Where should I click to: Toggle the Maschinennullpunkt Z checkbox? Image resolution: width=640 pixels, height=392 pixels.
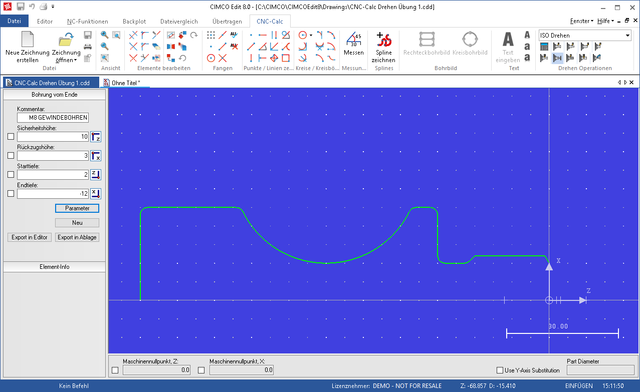[x=115, y=370]
